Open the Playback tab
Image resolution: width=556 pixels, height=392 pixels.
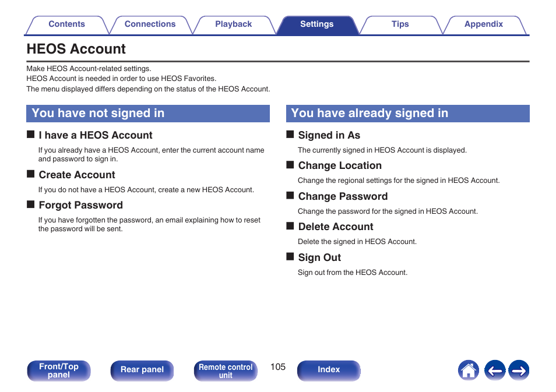(x=233, y=24)
